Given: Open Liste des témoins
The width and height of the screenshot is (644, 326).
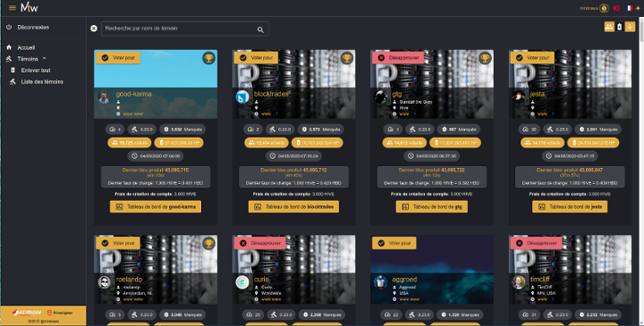Looking at the screenshot, I should 42,81.
